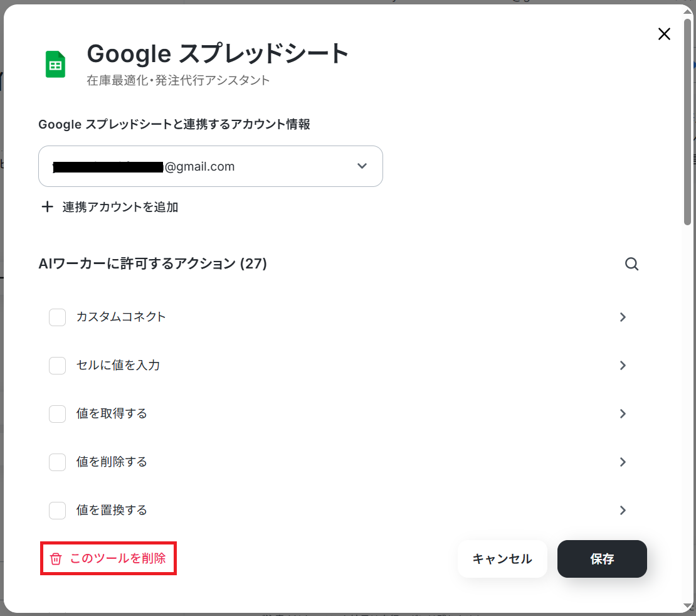Screen dimensions: 696x616
Task: Click このツールを削除 button
Action: coord(108,558)
